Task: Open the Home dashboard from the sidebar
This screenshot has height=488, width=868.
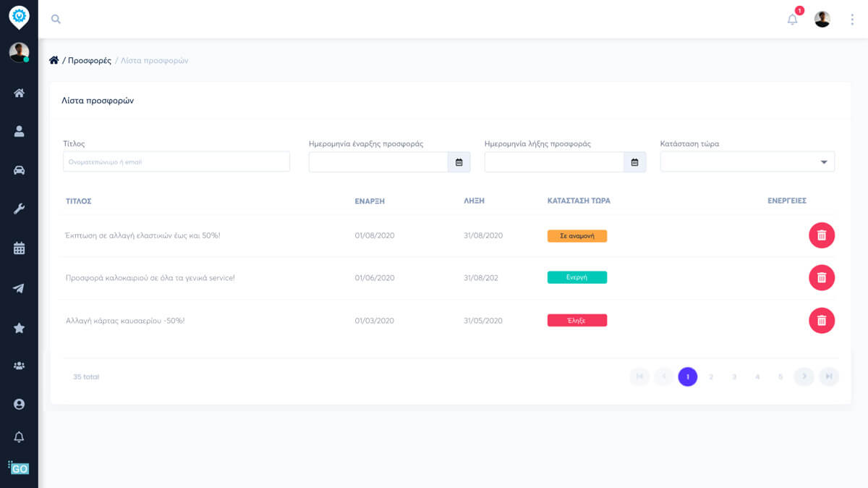Action: (x=20, y=93)
